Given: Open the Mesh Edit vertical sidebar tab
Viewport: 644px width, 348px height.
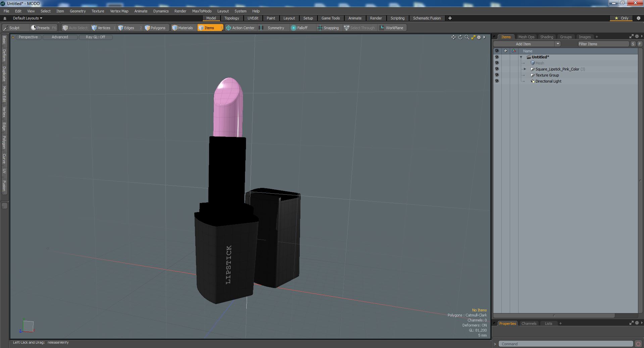Looking at the screenshot, I should coord(4,94).
